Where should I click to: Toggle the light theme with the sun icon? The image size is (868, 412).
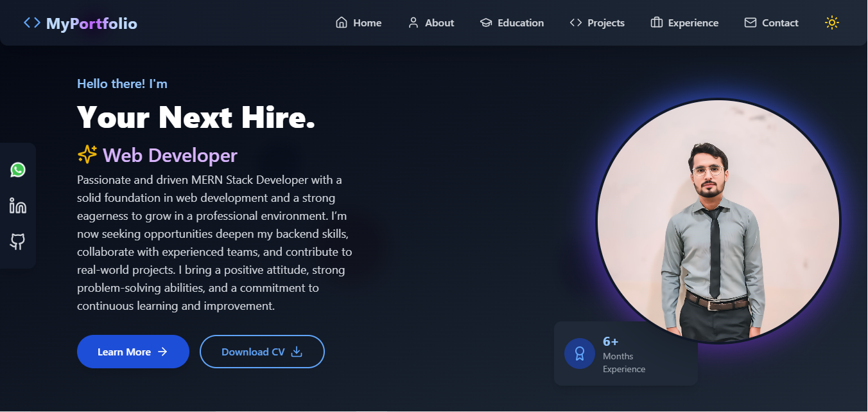pyautogui.click(x=832, y=23)
